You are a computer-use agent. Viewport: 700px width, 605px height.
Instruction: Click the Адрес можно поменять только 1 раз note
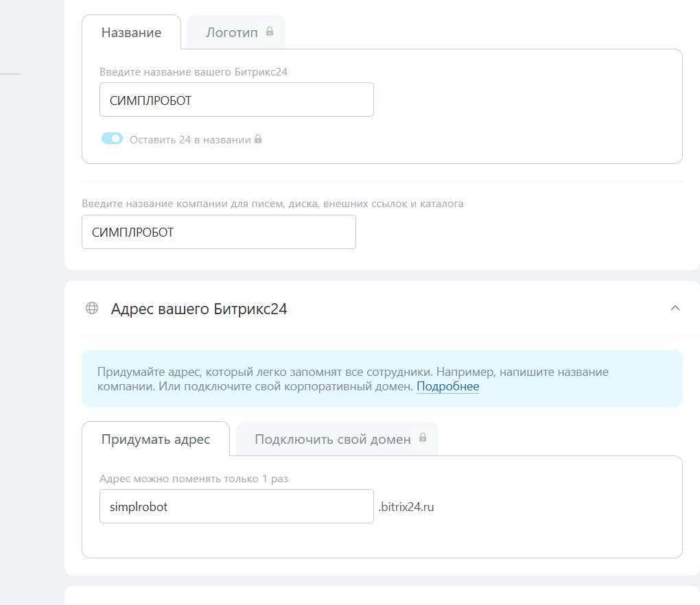[x=194, y=478]
